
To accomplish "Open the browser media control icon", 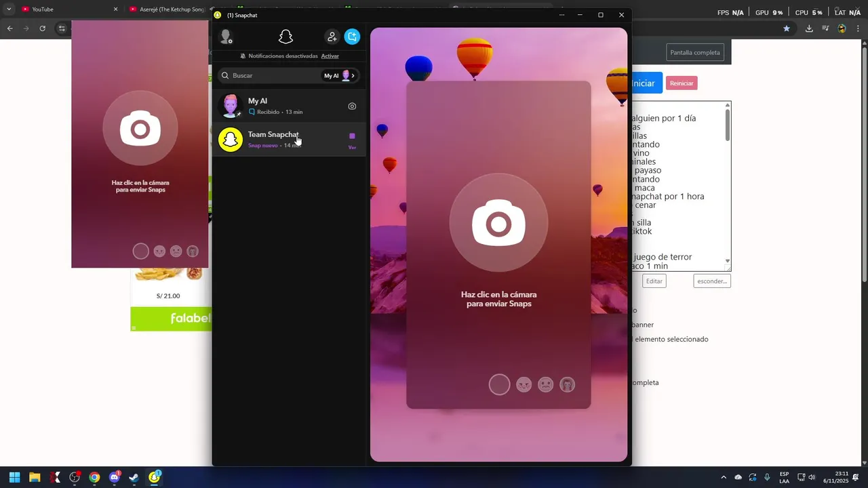I will 825,28.
